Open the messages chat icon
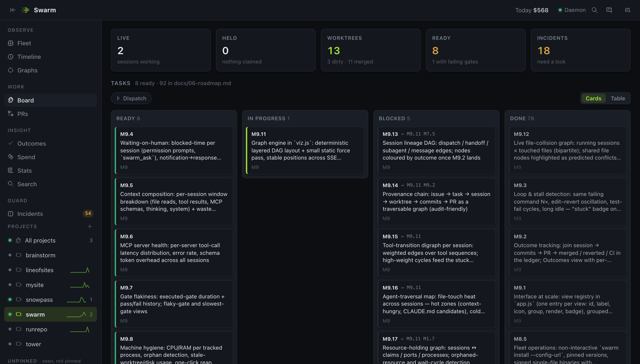This screenshot has height=364, width=640. pos(609,10)
